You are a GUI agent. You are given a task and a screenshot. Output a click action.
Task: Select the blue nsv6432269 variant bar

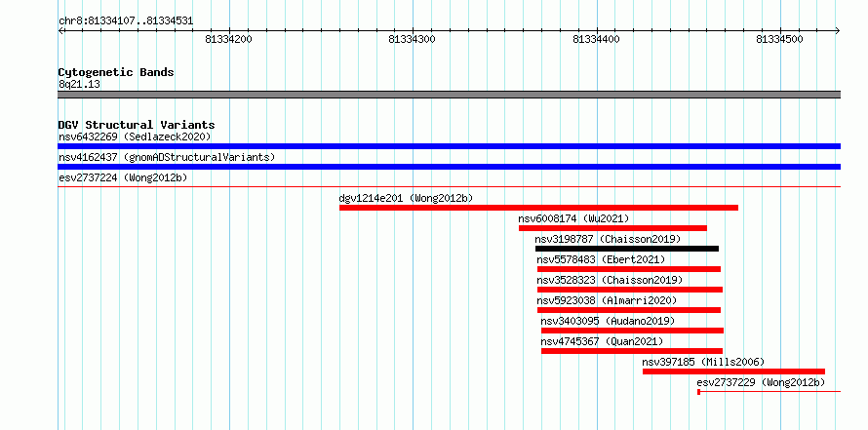click(x=449, y=146)
